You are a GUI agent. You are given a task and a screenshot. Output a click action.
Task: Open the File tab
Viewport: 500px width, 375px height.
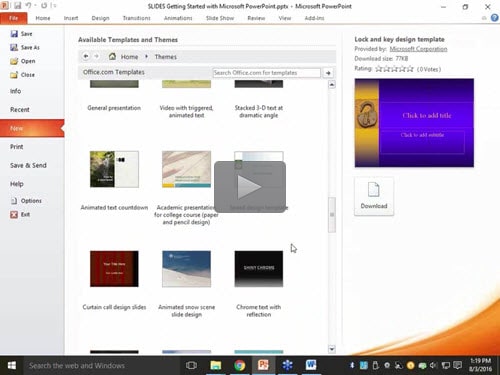[14, 18]
